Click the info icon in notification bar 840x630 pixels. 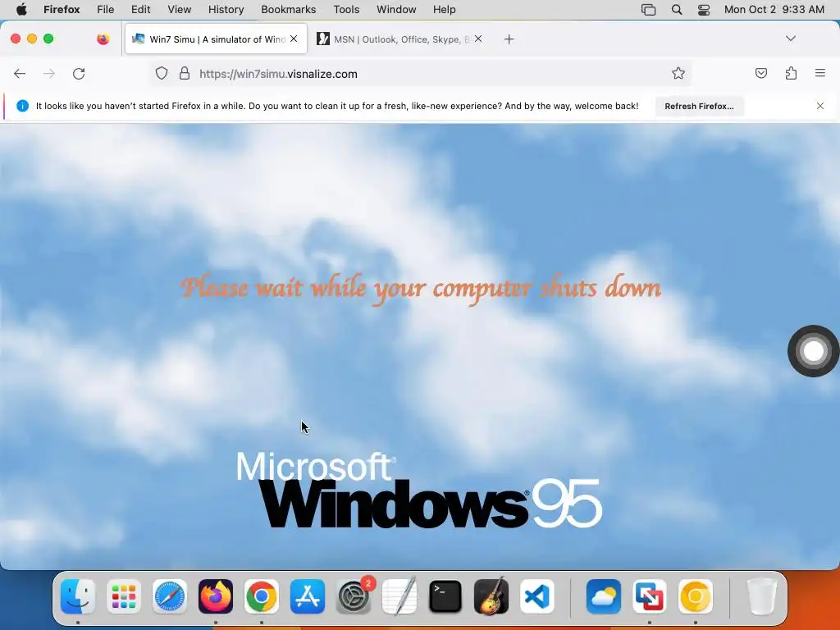pyautogui.click(x=22, y=106)
